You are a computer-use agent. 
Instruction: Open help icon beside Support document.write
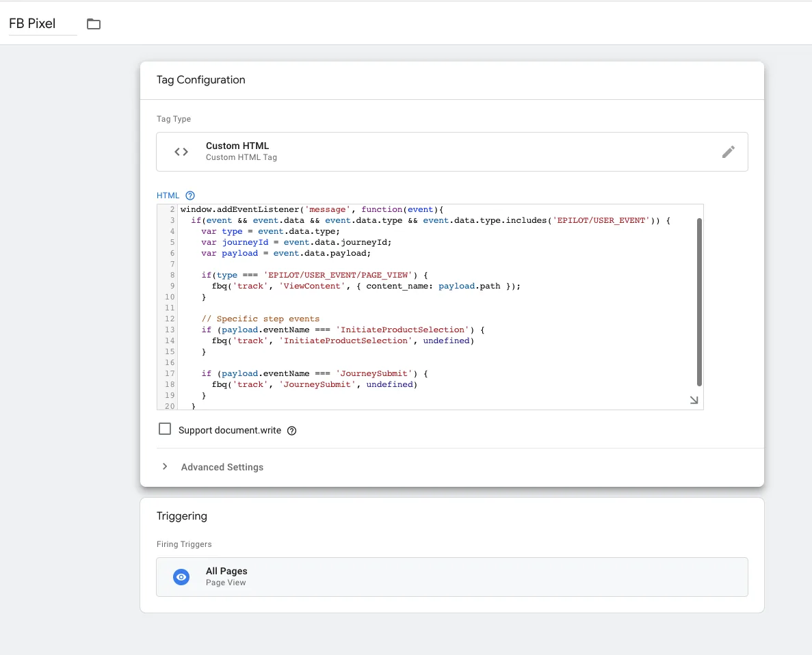pyautogui.click(x=292, y=431)
